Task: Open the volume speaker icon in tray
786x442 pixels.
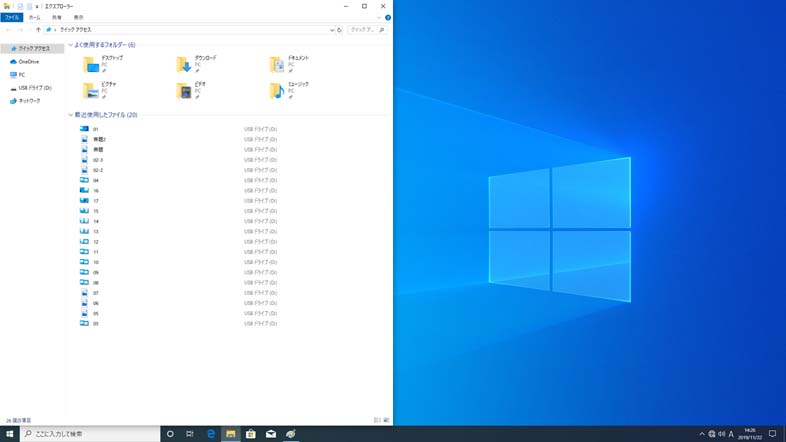Action: tap(721, 434)
